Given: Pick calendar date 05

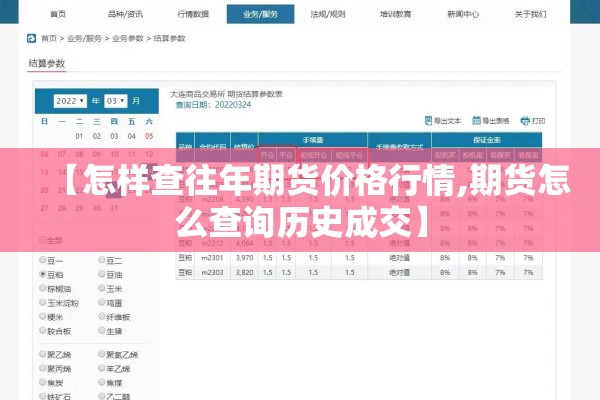Looking at the screenshot, I should click(x=149, y=136).
